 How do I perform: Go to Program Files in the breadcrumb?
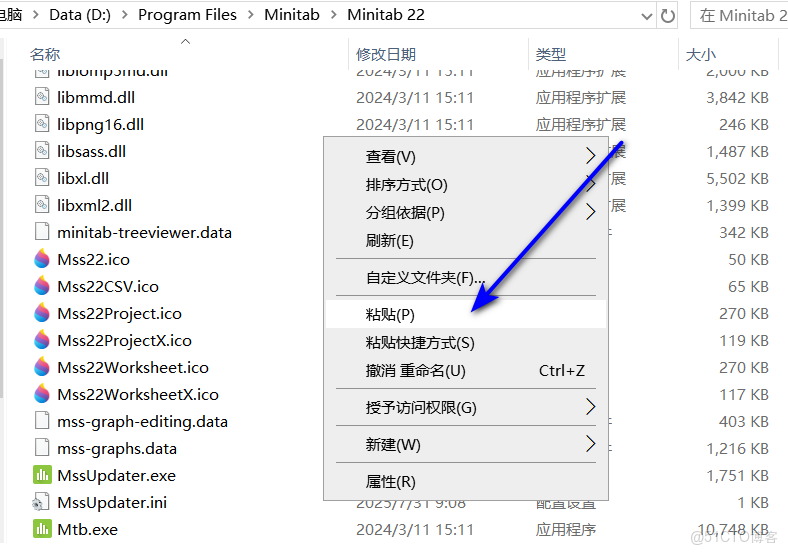(x=187, y=15)
